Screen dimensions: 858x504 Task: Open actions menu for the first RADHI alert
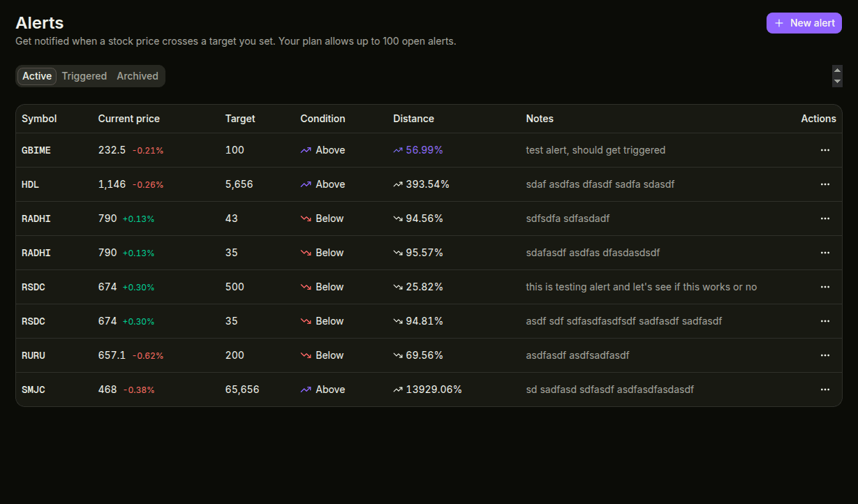coord(825,218)
